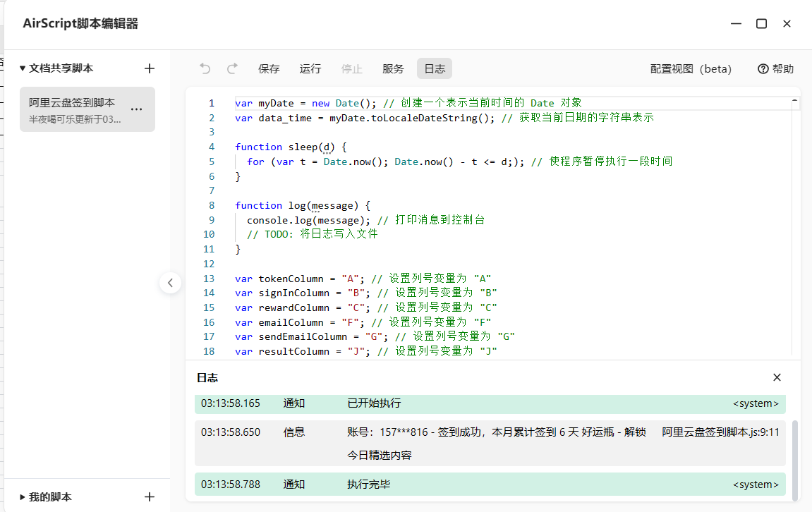
Task: Toggle the 日志 log button in the toolbar
Action: [435, 69]
